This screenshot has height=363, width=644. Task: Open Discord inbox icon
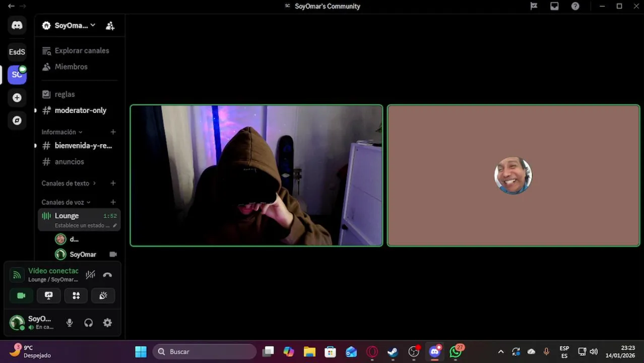(x=554, y=6)
